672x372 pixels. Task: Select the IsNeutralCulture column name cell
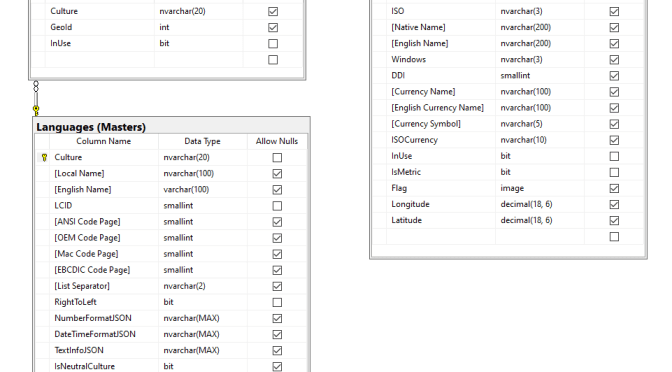104,366
